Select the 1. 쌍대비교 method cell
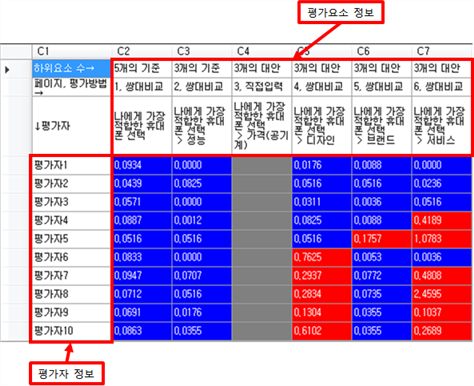474x386 pixels. point(142,87)
